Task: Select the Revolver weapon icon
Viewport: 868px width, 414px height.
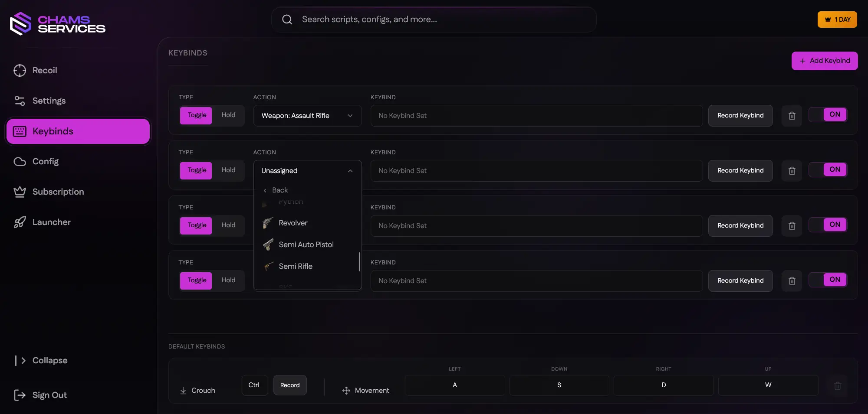Action: [x=268, y=223]
